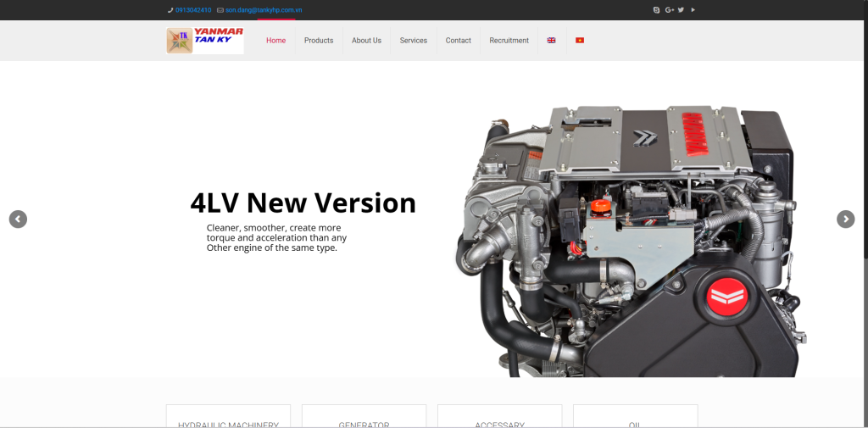Open the About Us menu

[x=366, y=41]
